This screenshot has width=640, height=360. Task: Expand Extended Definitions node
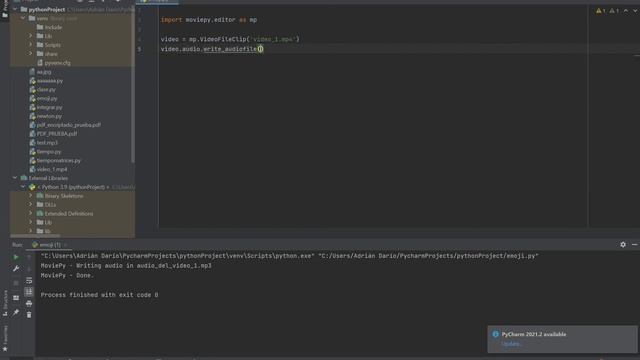pyautogui.click(x=31, y=213)
